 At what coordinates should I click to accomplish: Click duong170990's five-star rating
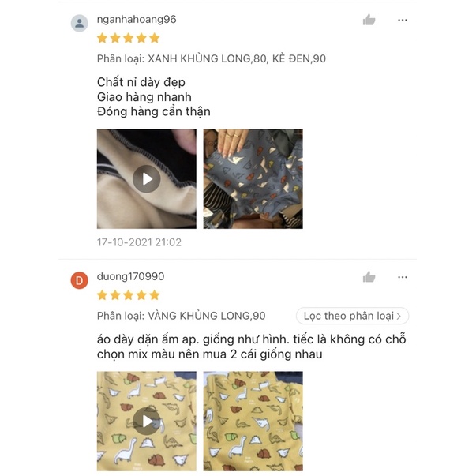tap(129, 294)
